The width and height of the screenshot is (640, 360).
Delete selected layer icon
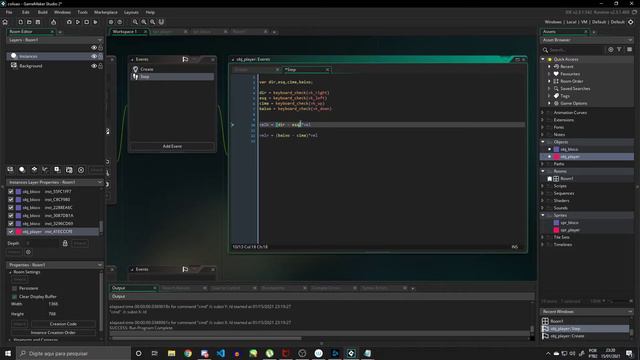tap(81, 170)
